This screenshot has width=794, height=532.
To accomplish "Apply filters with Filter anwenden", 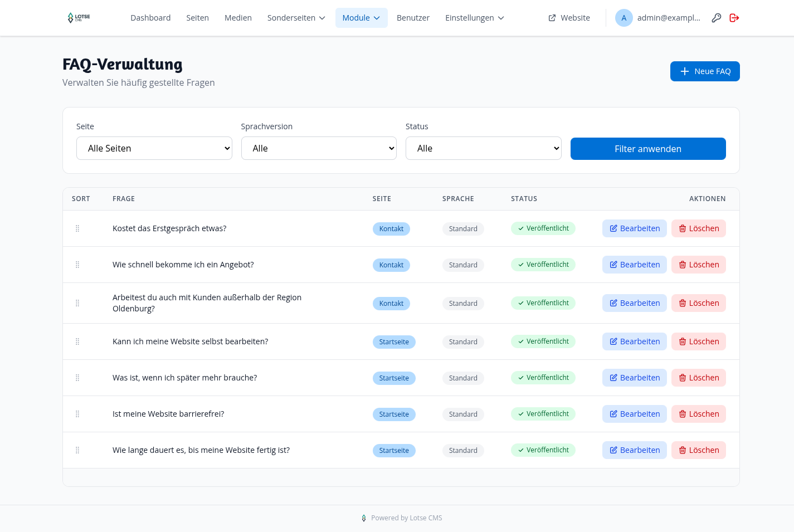I will tap(648, 149).
